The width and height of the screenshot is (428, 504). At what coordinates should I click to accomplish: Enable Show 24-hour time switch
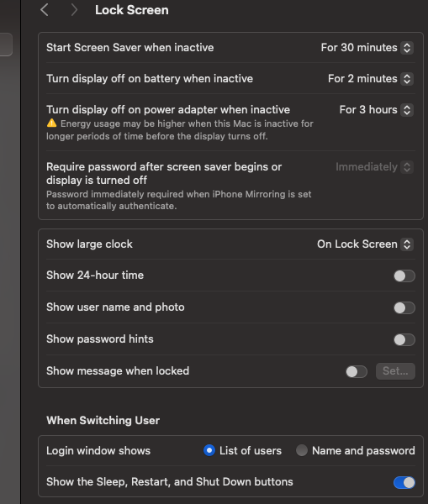[404, 276]
